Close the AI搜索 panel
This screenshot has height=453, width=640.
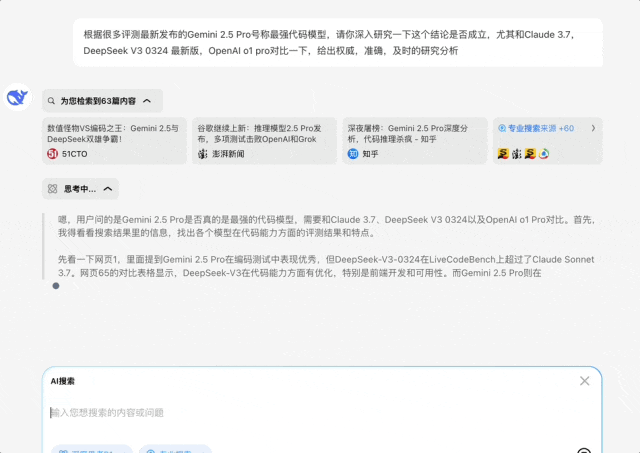coord(585,381)
